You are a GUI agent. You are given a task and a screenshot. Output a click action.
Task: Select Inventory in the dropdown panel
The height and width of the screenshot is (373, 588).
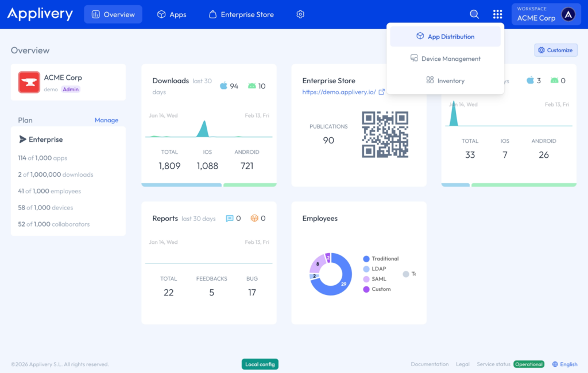pyautogui.click(x=445, y=80)
